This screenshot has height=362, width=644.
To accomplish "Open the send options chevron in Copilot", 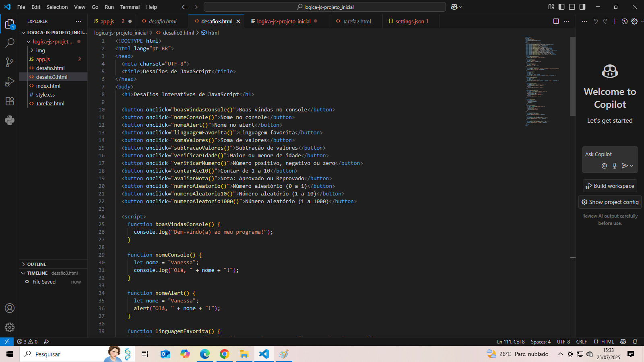I will (632, 166).
